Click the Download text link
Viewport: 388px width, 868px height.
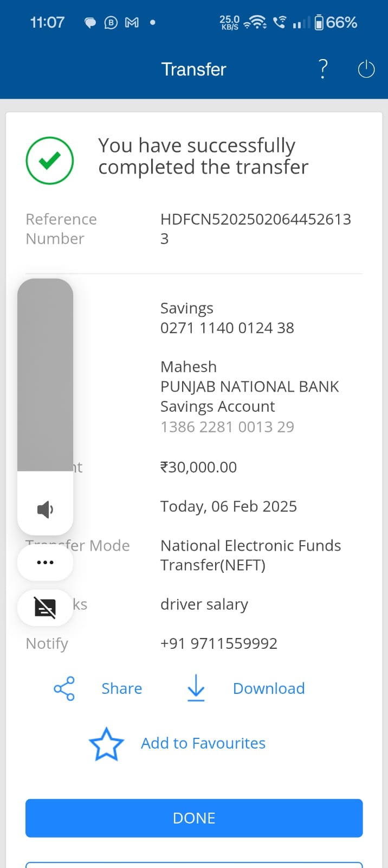(x=269, y=688)
